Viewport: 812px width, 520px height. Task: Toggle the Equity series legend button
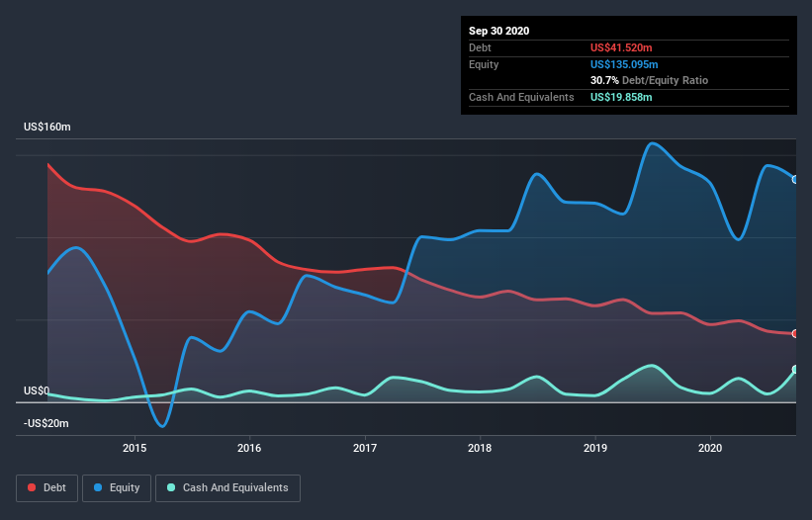point(117,488)
